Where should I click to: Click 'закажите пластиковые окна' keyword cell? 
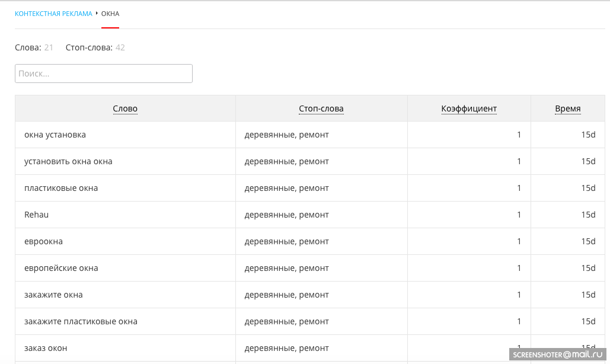81,321
